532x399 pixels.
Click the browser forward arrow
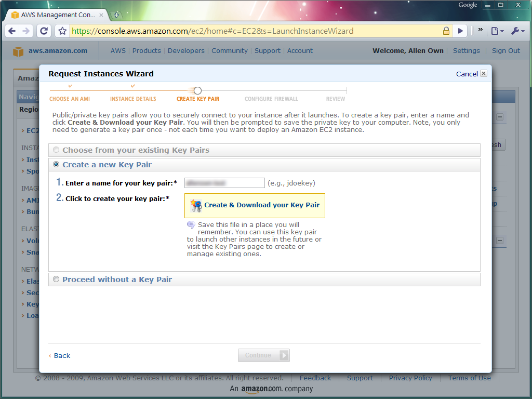(x=26, y=31)
